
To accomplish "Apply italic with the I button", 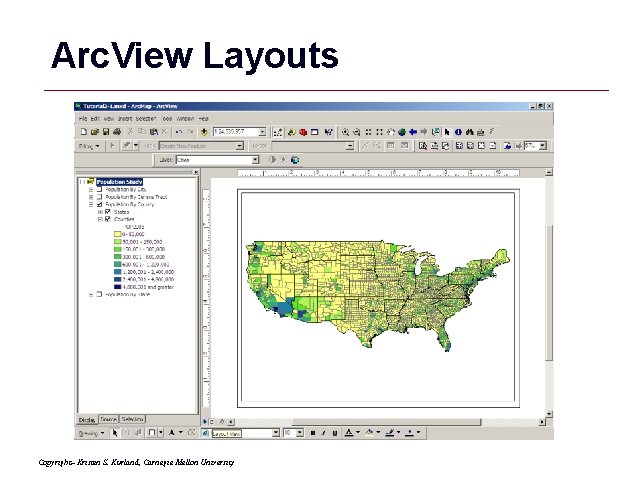I will tap(324, 433).
